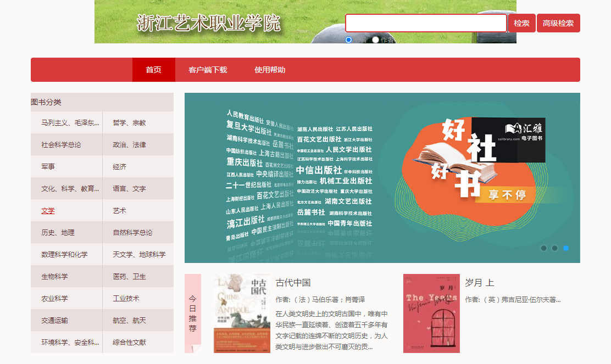Switch to the second carousel slide dot
The height and width of the screenshot is (364, 611).
[554, 248]
